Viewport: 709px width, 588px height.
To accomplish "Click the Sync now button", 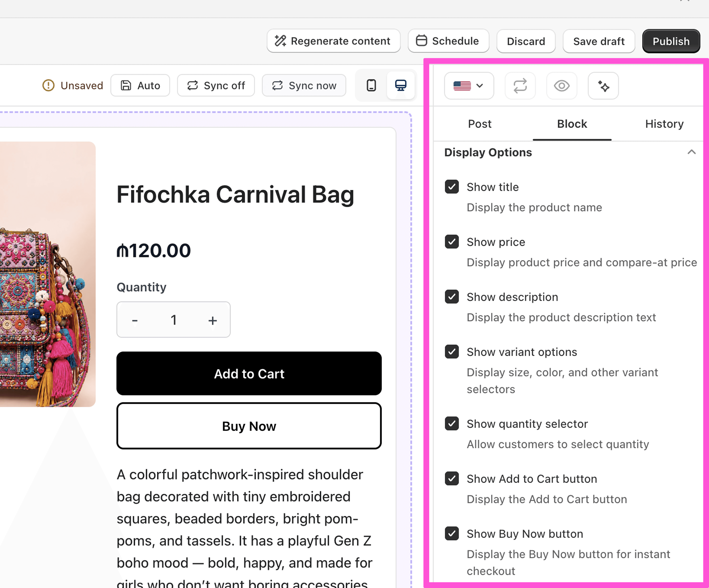I will 304,85.
